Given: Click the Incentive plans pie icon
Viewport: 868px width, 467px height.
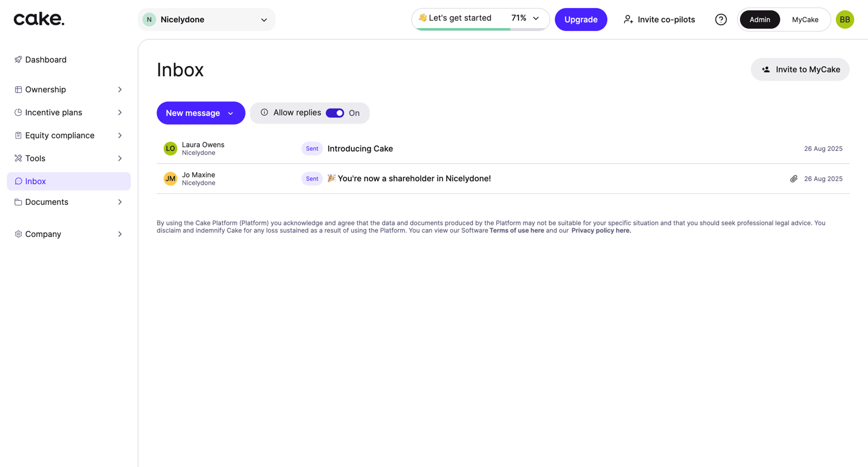Looking at the screenshot, I should pyautogui.click(x=18, y=112).
